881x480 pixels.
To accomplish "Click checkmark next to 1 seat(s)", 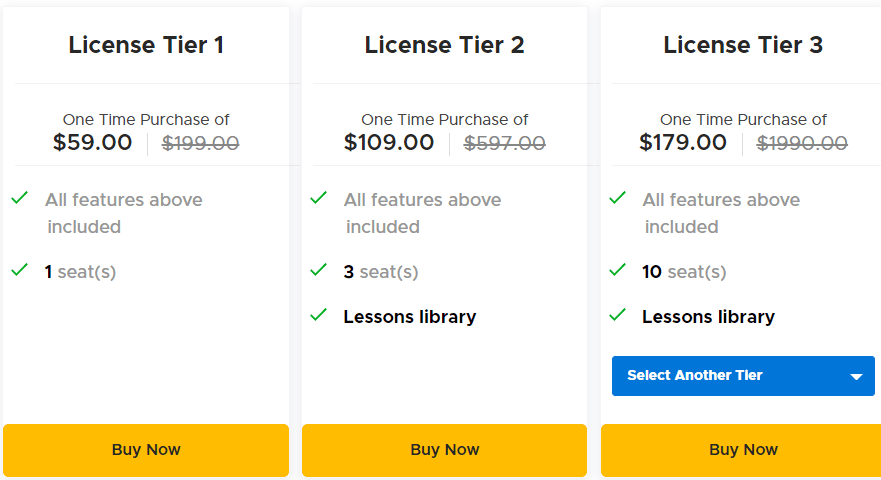I will [x=19, y=270].
